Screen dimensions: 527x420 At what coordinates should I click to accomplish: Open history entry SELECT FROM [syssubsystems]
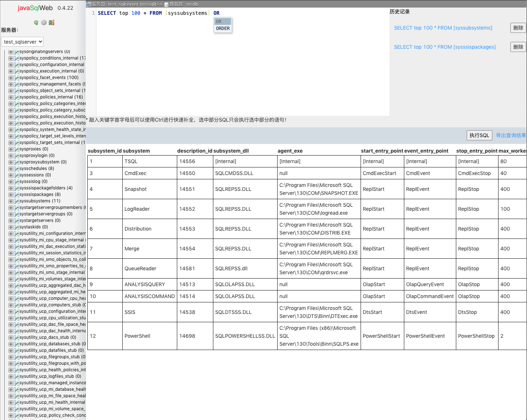pos(443,28)
